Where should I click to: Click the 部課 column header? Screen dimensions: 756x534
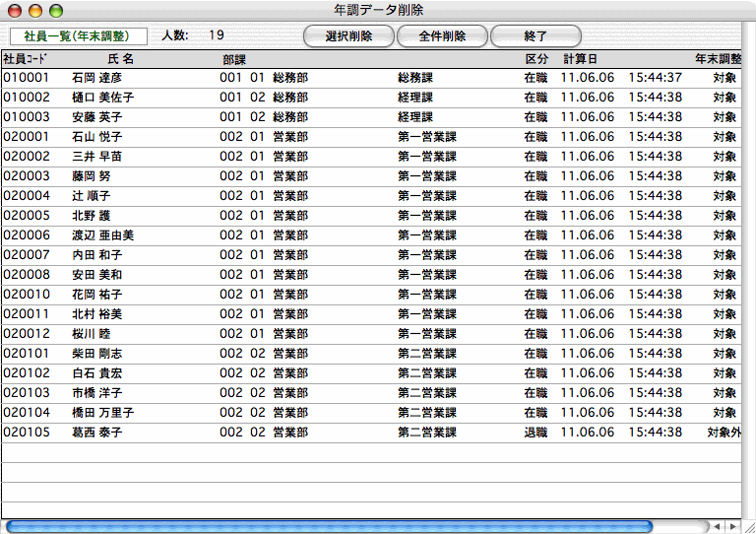[x=234, y=58]
